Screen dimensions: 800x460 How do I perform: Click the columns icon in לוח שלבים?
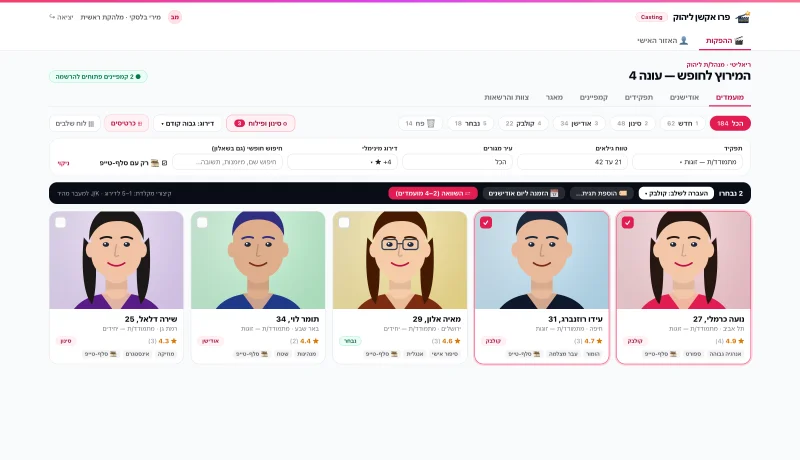click(x=91, y=123)
